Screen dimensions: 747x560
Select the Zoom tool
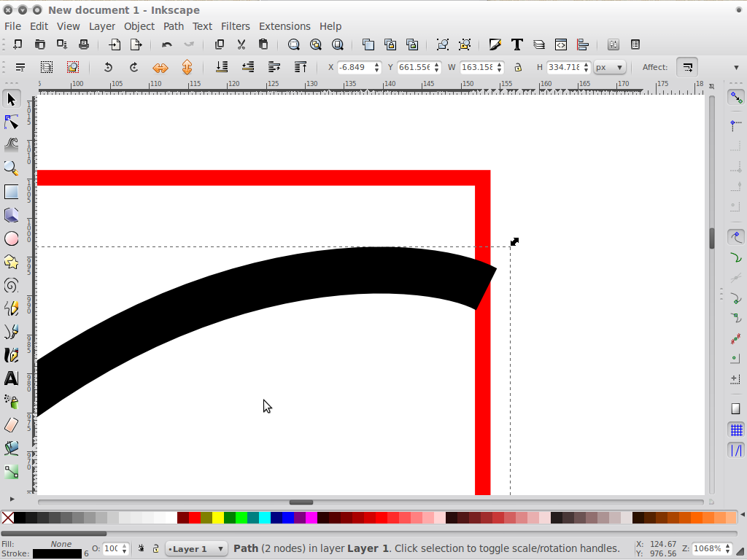[x=11, y=168]
